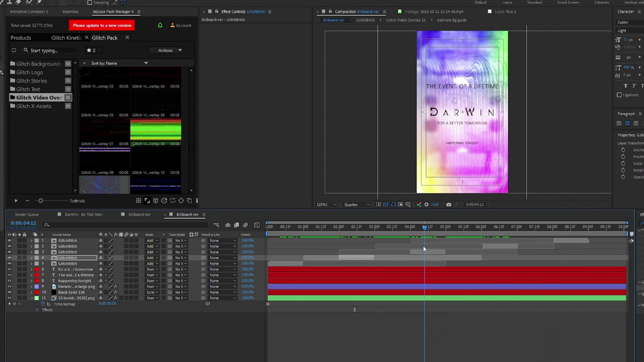The width and height of the screenshot is (644, 362).
Task: Take a snapshot with the camera icon
Action: click(448, 204)
